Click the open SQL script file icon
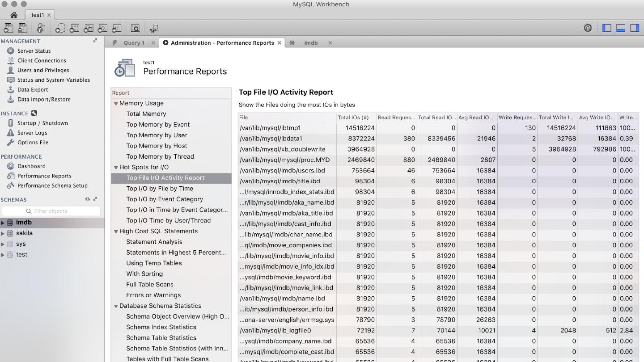 pyautogui.click(x=22, y=28)
